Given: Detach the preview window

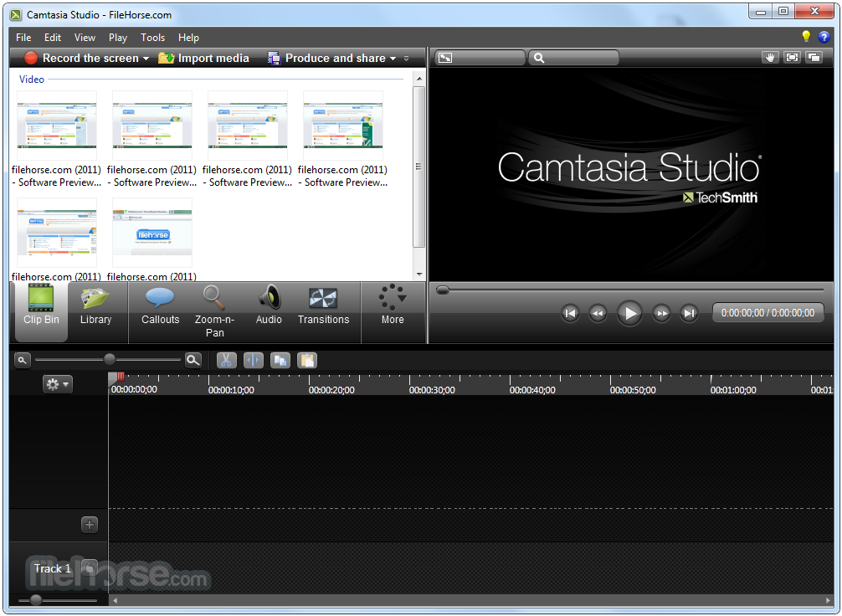Looking at the screenshot, I should click(x=814, y=58).
